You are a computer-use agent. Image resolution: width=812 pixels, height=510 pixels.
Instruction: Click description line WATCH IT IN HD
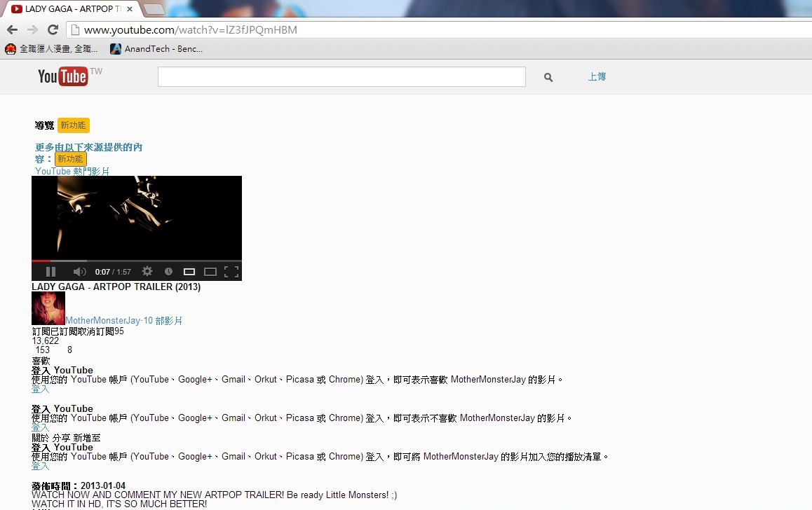pyautogui.click(x=119, y=504)
